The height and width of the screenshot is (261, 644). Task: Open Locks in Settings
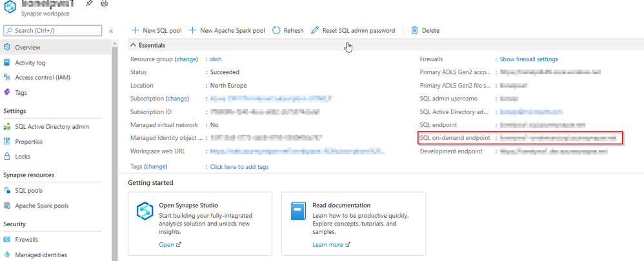coord(23,157)
